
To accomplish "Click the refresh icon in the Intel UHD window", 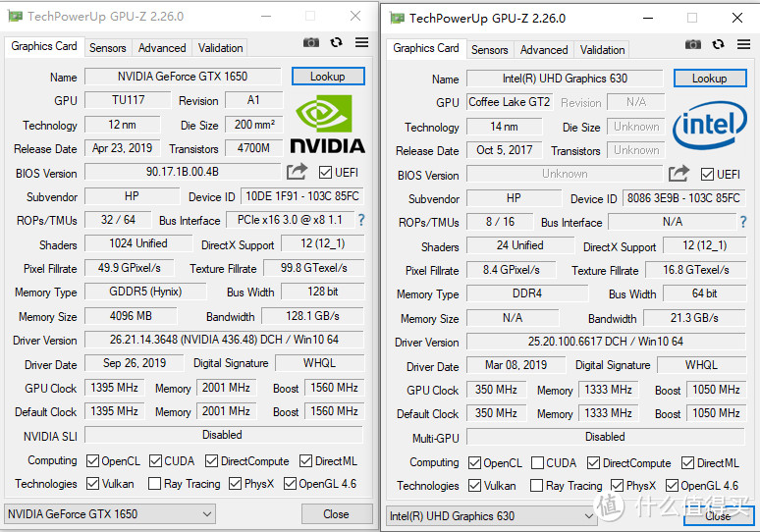I will tap(719, 44).
